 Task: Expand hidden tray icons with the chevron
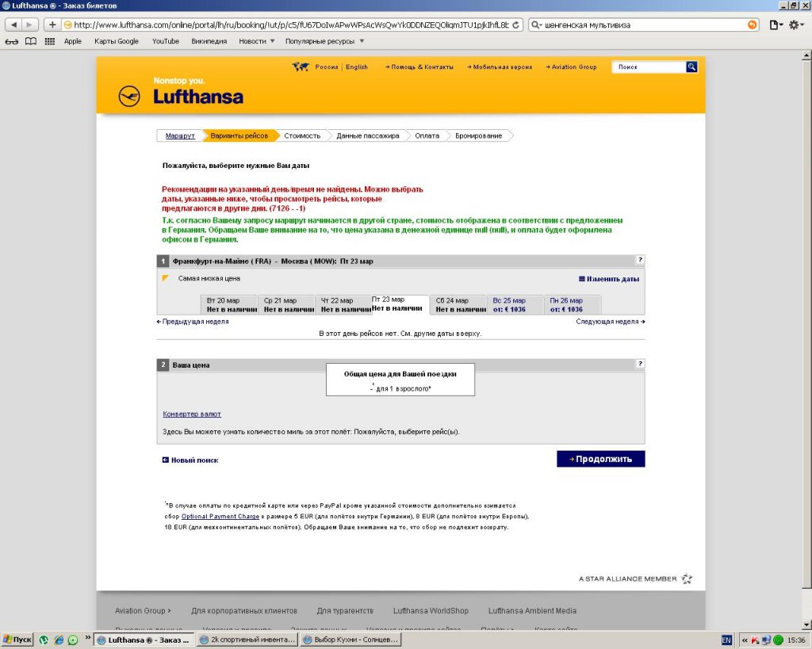[x=745, y=640]
